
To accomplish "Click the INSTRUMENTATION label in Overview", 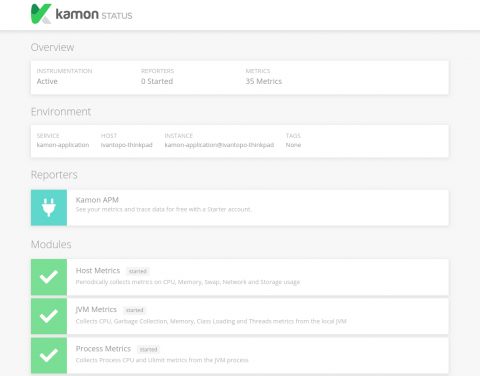I will (64, 71).
